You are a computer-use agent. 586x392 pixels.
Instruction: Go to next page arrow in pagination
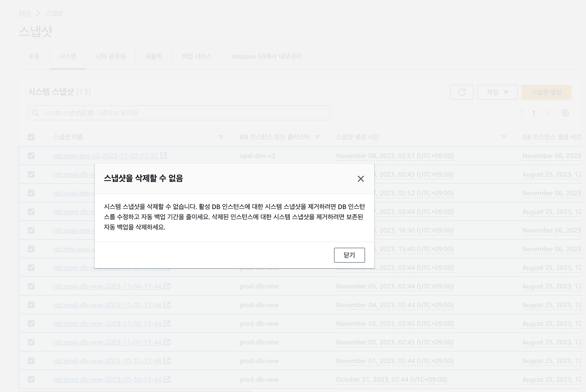click(x=547, y=113)
